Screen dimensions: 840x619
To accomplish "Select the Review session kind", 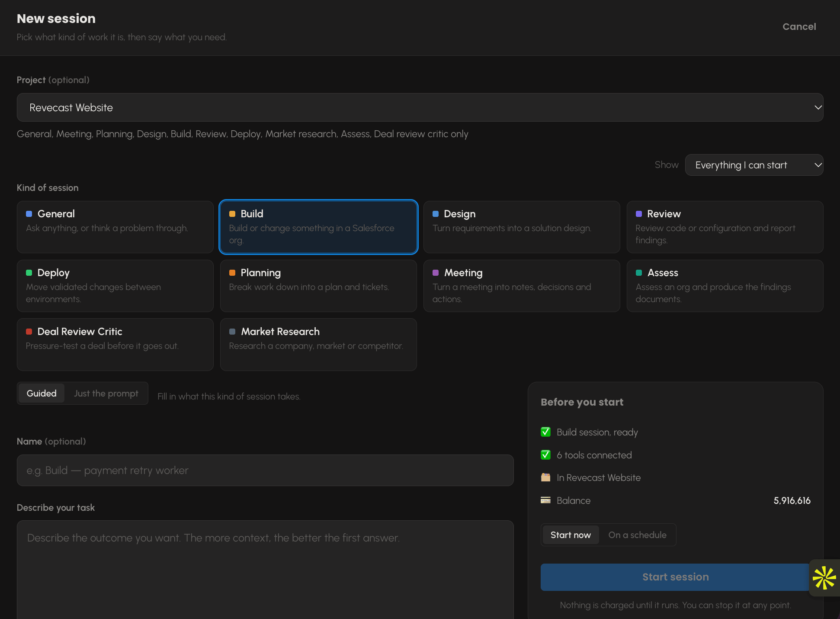I will coord(725,227).
